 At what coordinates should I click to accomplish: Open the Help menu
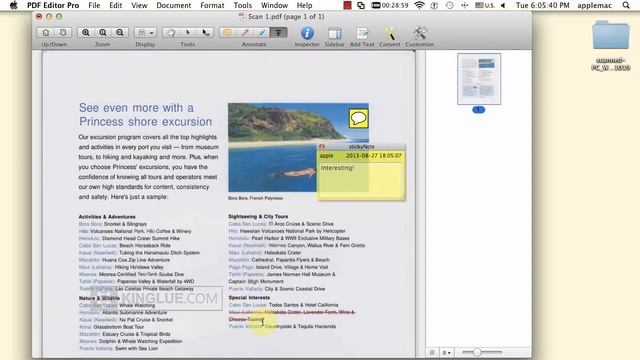(304, 5)
